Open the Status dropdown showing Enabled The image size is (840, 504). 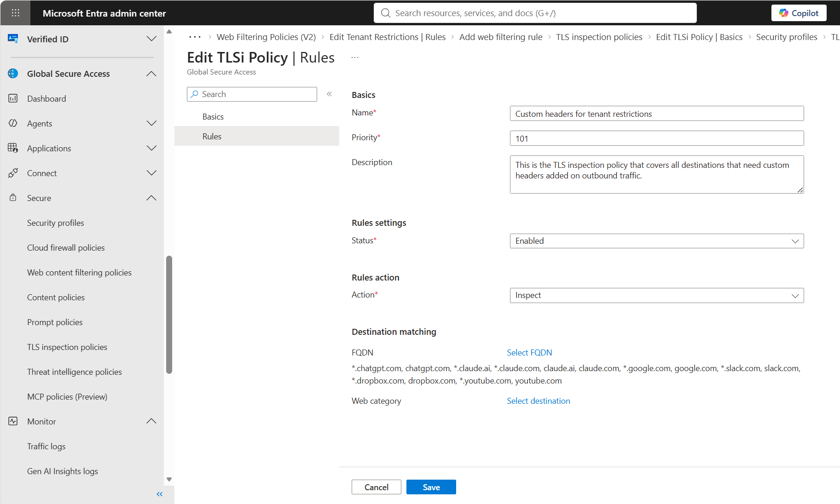pyautogui.click(x=657, y=241)
